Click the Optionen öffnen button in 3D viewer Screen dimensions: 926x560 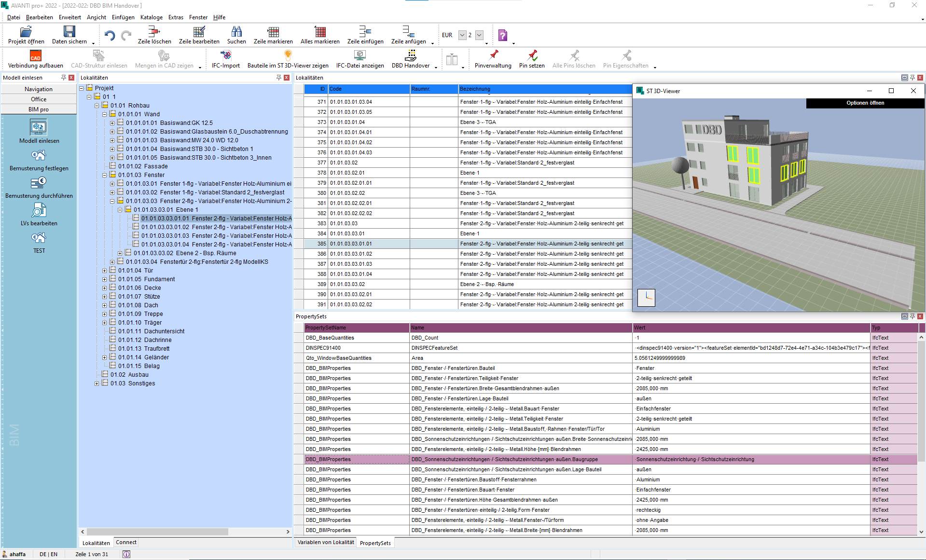[x=865, y=103]
